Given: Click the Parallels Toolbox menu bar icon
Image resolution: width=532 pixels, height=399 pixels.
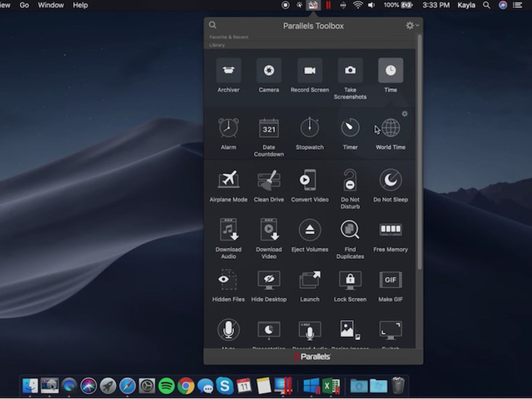Looking at the screenshot, I should (x=313, y=5).
